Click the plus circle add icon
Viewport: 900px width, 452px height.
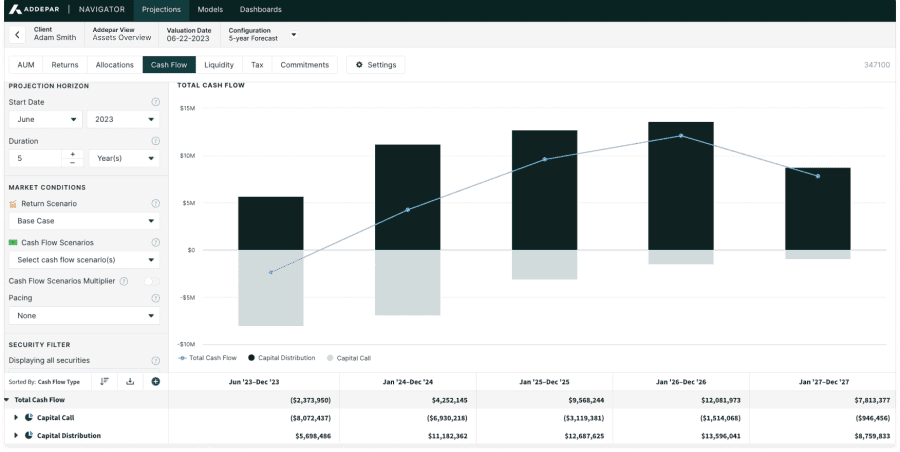(155, 381)
